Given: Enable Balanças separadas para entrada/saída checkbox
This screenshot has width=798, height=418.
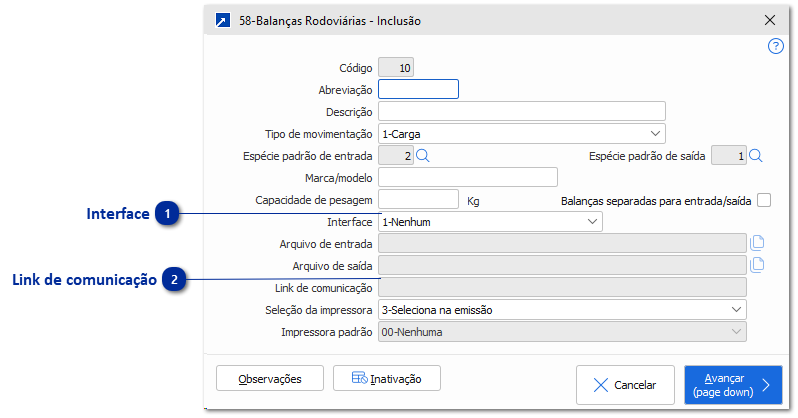Looking at the screenshot, I should tap(765, 200).
